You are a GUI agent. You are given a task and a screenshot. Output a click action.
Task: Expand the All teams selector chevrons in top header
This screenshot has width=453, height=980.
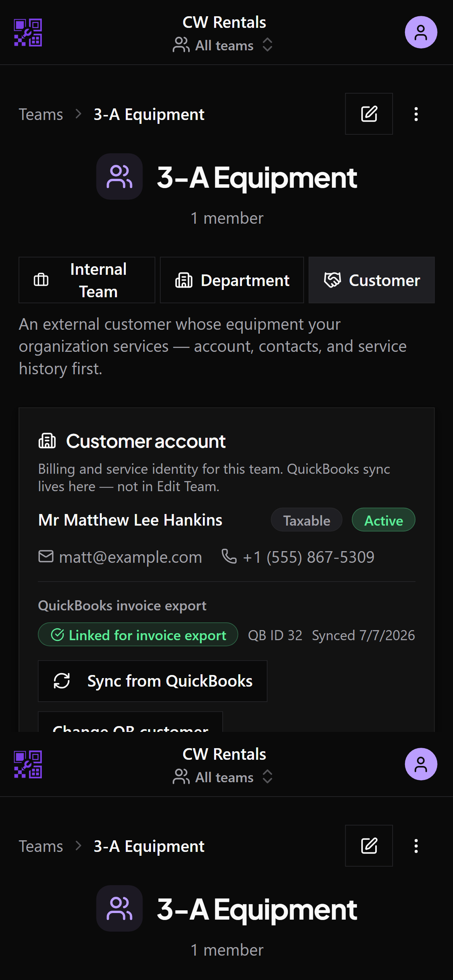point(268,45)
